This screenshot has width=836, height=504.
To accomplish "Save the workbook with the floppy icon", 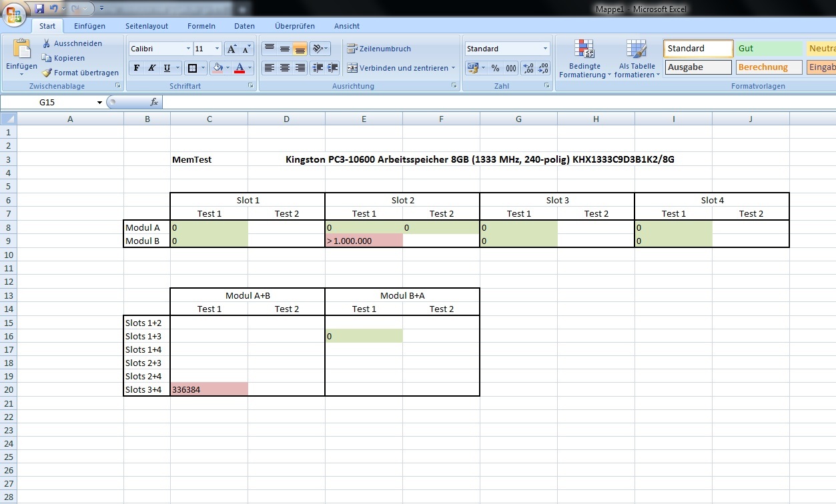I will [39, 9].
